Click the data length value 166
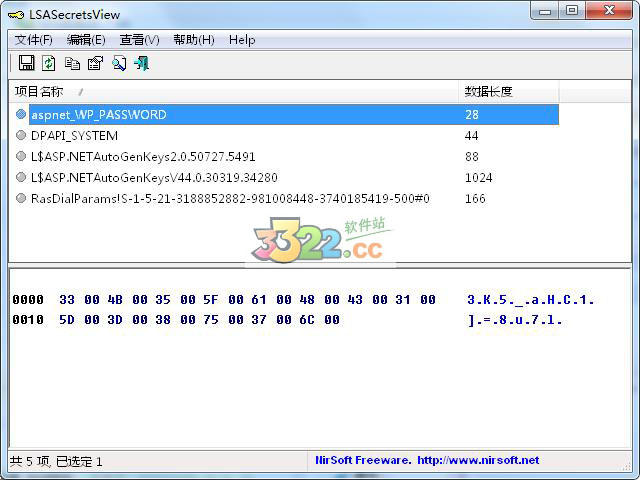The image size is (640, 480). pos(475,199)
